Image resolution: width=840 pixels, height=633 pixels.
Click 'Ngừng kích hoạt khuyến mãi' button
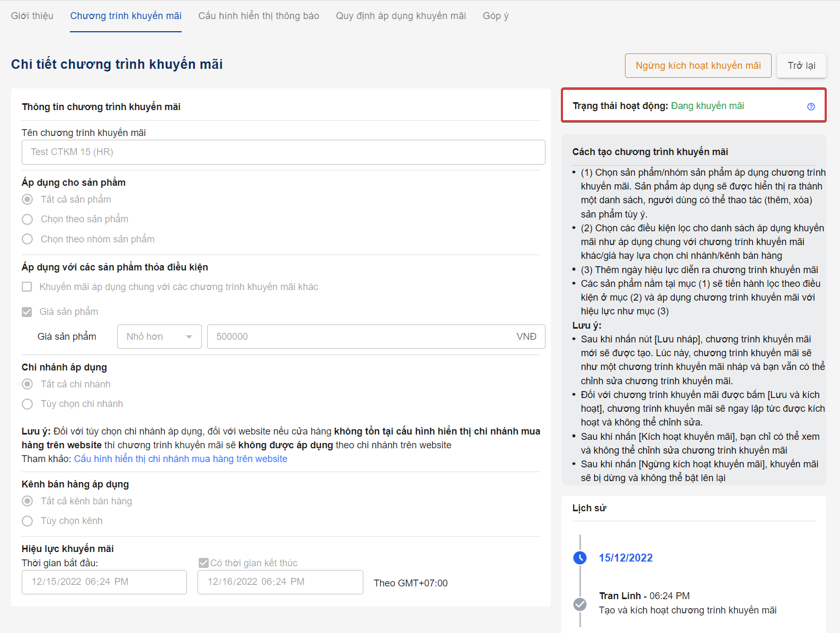coord(698,66)
